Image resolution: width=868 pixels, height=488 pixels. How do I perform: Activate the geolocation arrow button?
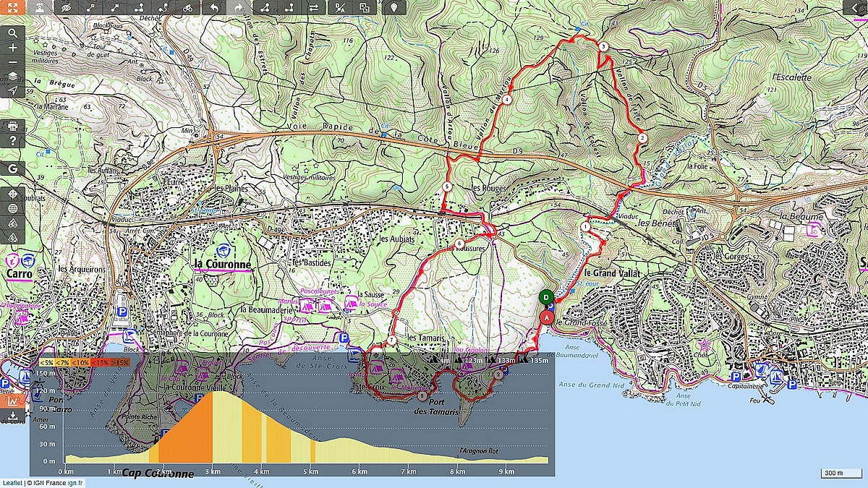(x=12, y=91)
